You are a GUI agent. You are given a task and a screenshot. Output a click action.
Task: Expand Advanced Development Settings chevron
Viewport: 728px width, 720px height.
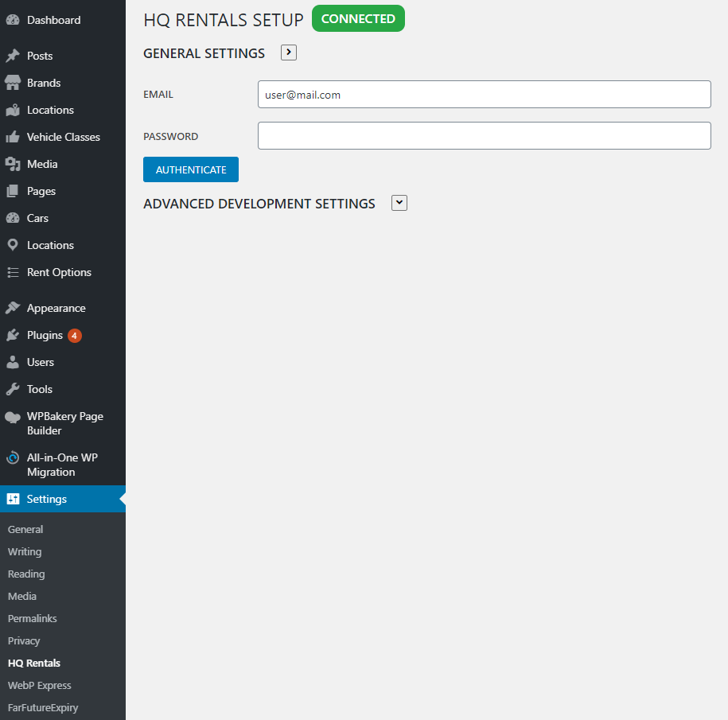point(399,203)
